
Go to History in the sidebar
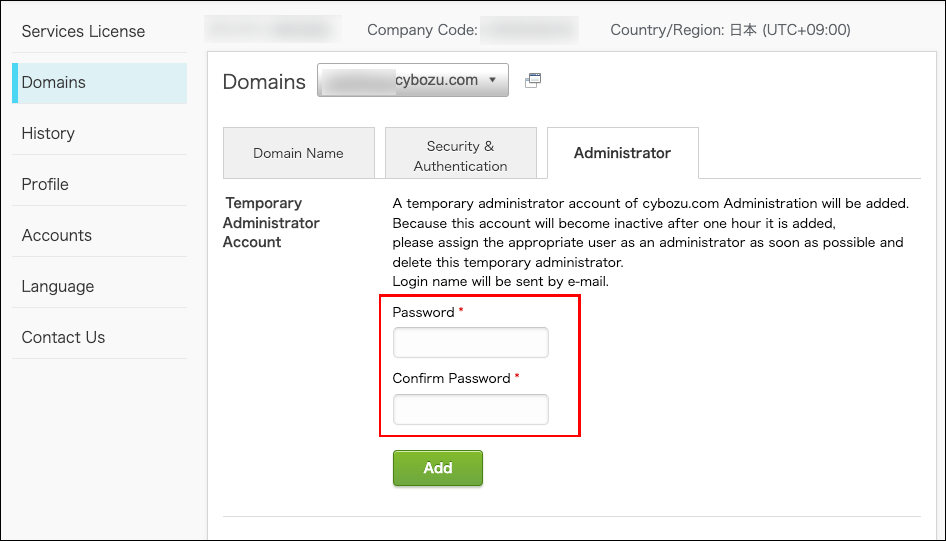(x=48, y=133)
